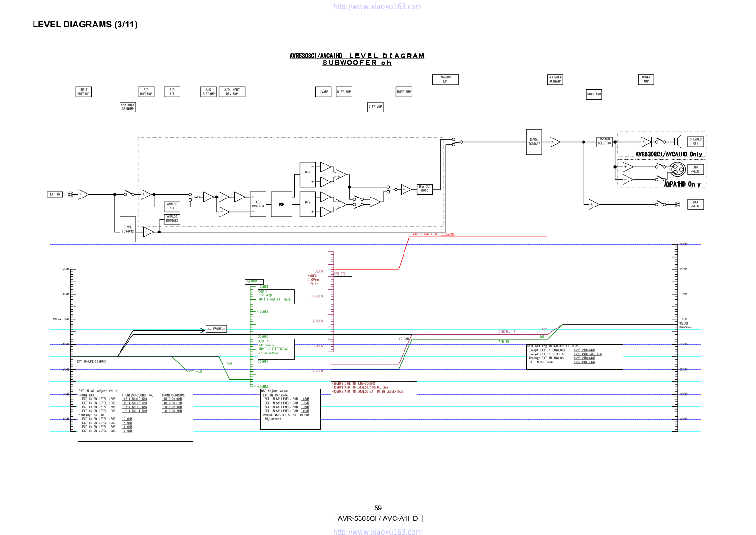756x535 pixels.
Task: Click the RCA jack symbol beside RCA PREOUT
Action: tap(678, 204)
